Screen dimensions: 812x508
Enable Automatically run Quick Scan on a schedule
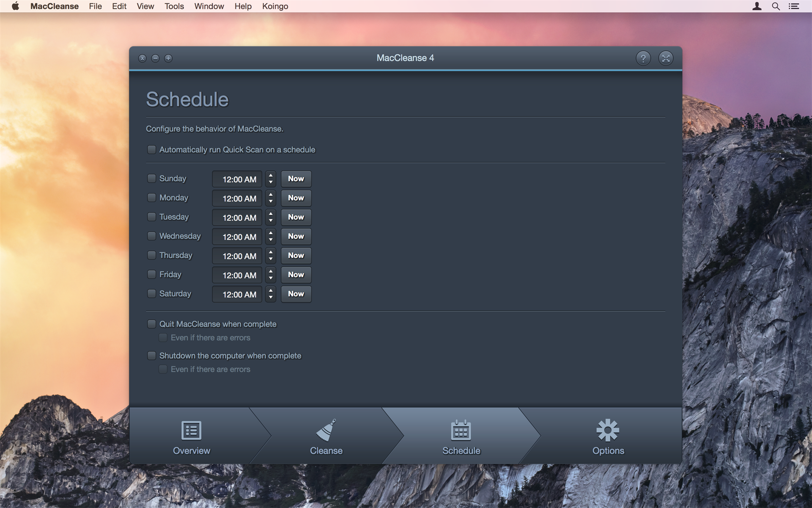pyautogui.click(x=151, y=149)
